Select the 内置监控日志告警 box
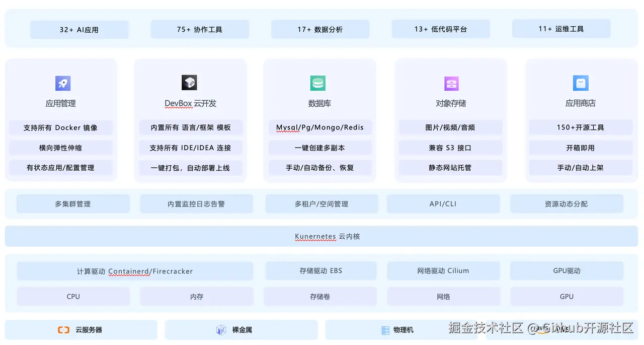The image size is (644, 345). [197, 204]
